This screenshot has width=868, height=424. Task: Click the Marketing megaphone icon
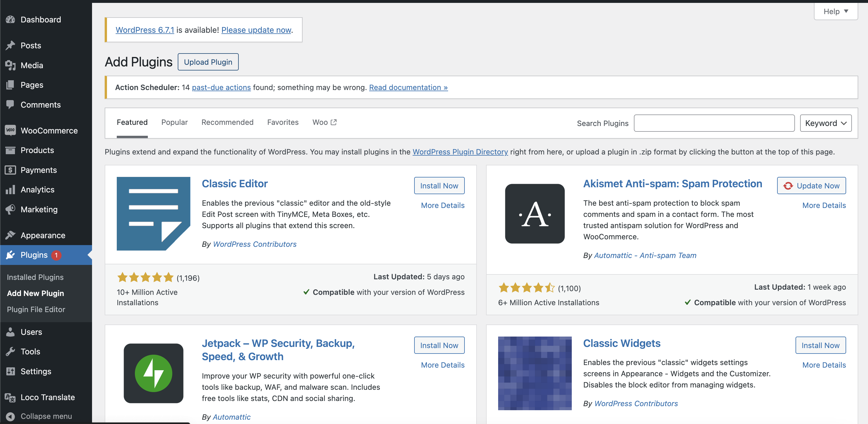pyautogui.click(x=10, y=209)
